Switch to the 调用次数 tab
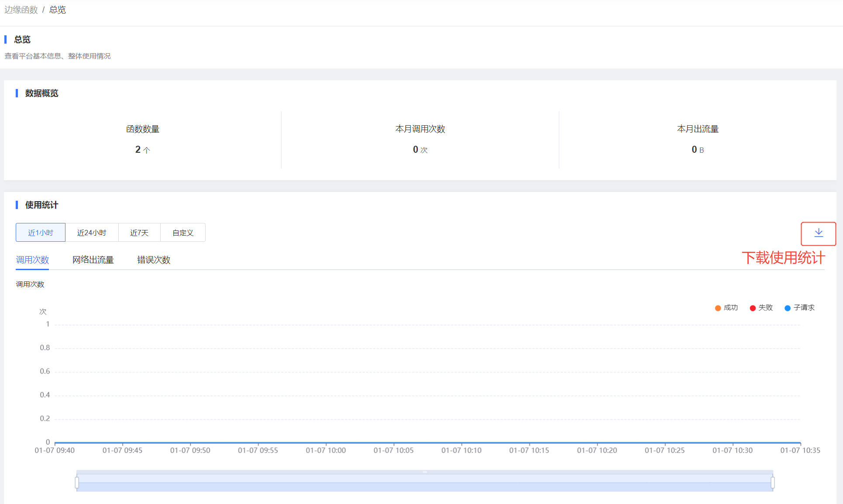Image resolution: width=843 pixels, height=504 pixels. 32,260
